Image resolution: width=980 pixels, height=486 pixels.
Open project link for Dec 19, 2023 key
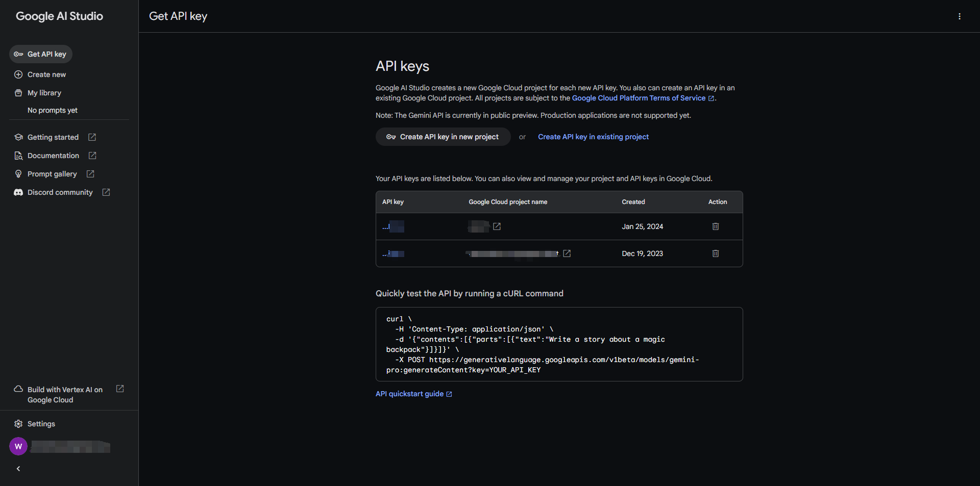[x=567, y=253]
